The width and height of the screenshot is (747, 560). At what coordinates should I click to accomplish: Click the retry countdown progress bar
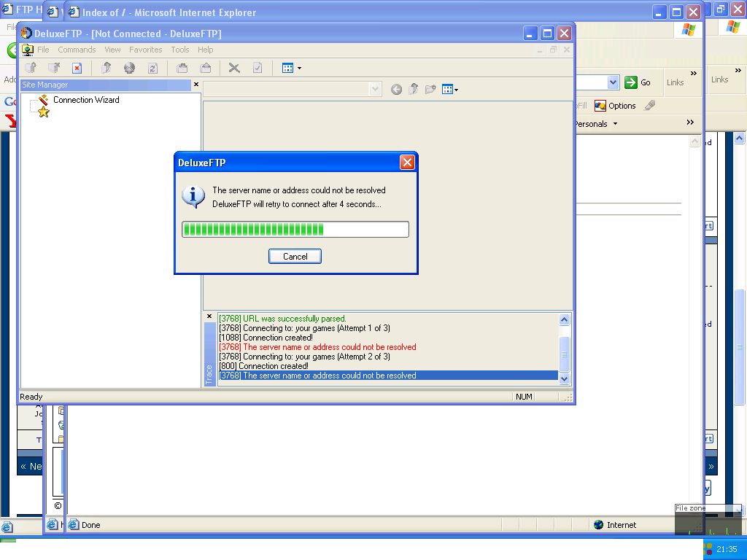295,230
